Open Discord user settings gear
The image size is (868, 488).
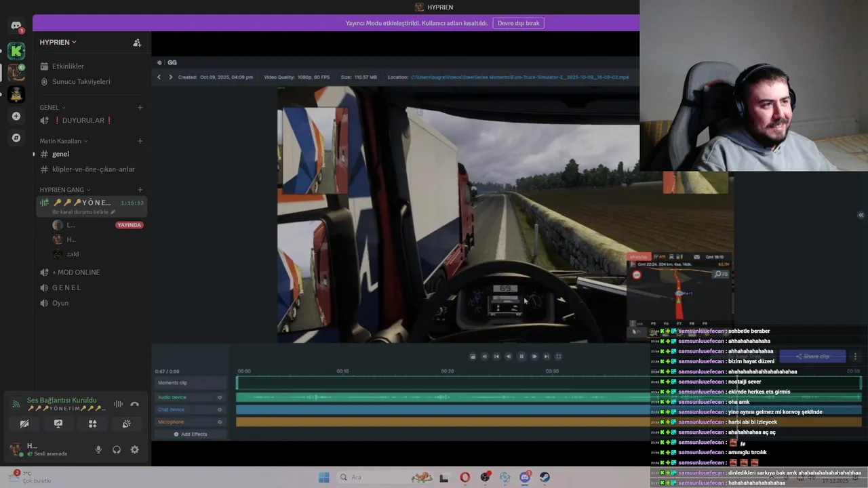pyautogui.click(x=135, y=449)
